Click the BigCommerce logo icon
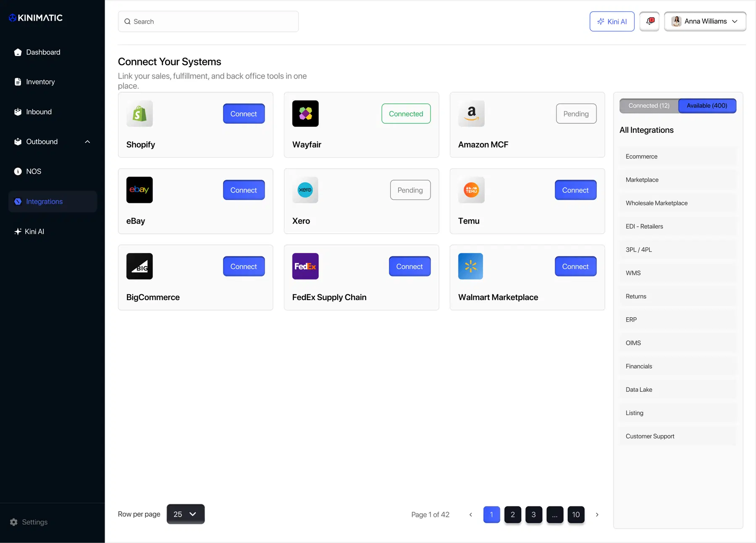 tap(139, 266)
